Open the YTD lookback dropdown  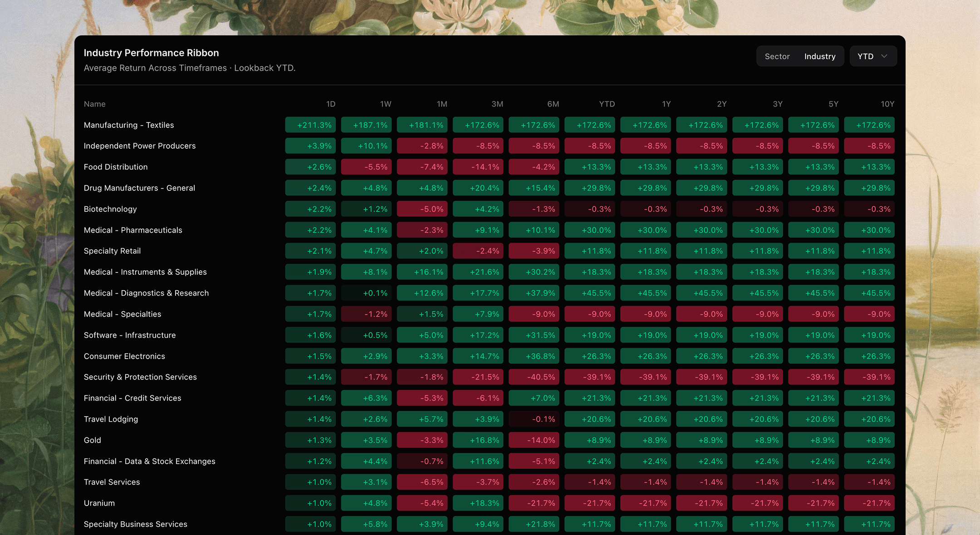click(x=873, y=56)
